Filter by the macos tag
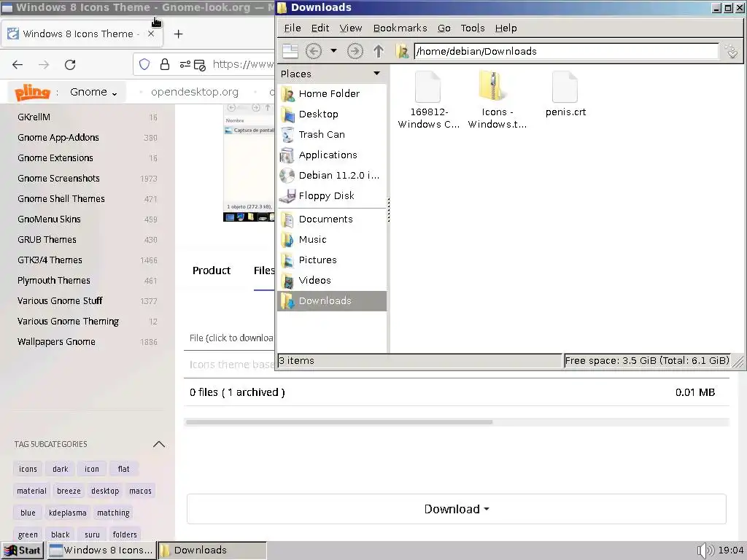 pos(140,491)
